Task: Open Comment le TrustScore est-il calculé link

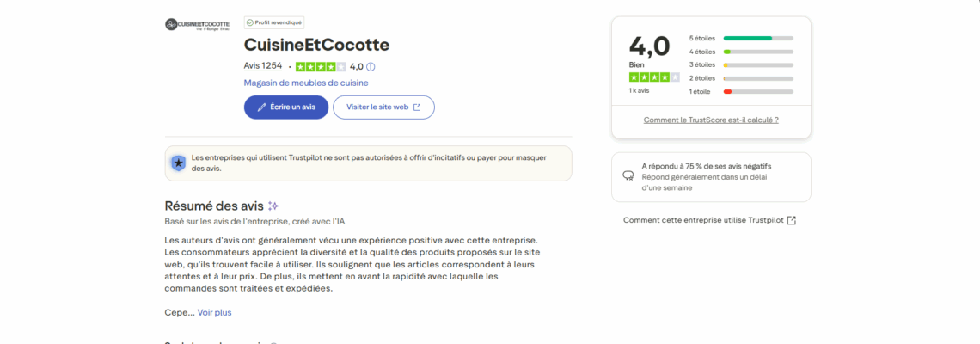Action: click(x=711, y=120)
